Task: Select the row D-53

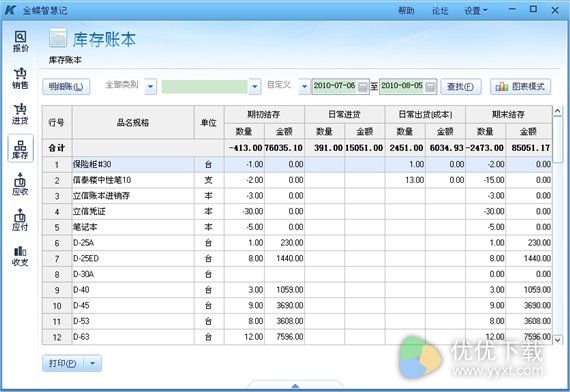Action: tap(297, 321)
